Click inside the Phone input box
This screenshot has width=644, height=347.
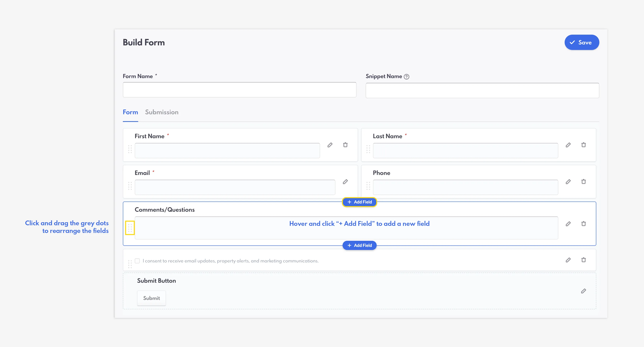point(466,187)
